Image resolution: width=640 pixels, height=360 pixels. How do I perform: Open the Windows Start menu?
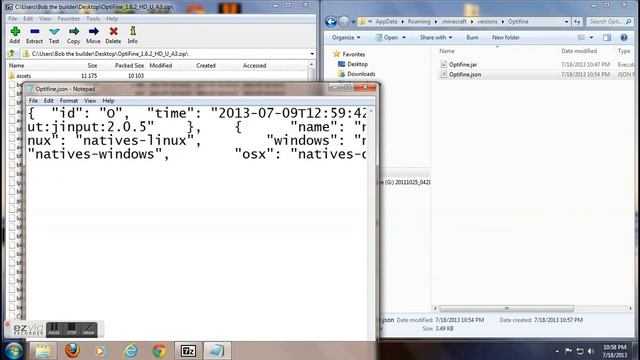tap(13, 351)
